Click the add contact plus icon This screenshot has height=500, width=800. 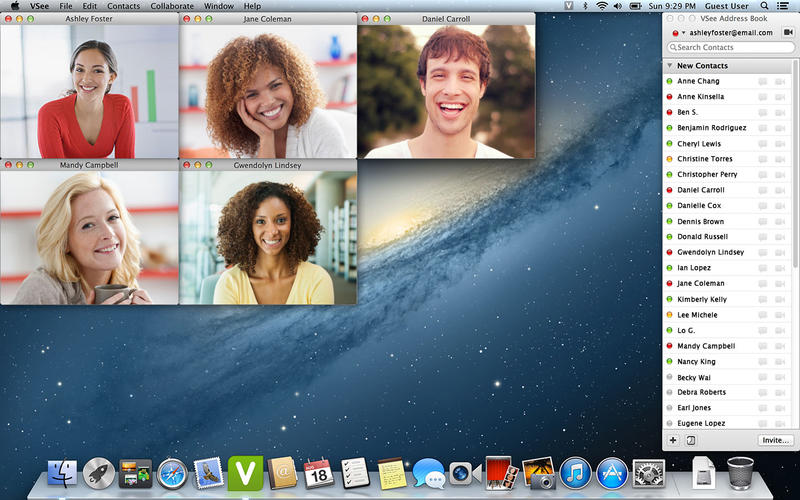point(673,440)
